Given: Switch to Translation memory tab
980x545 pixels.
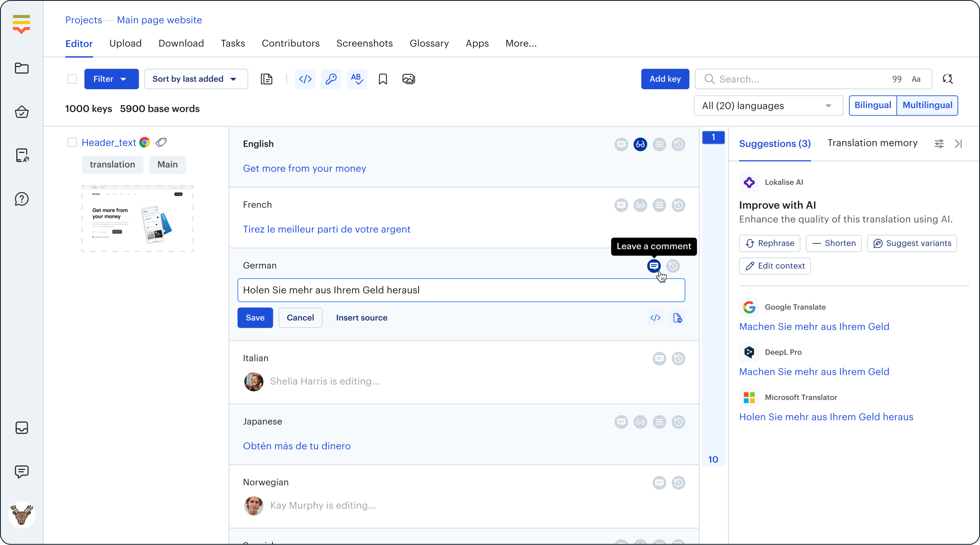Looking at the screenshot, I should [x=872, y=143].
